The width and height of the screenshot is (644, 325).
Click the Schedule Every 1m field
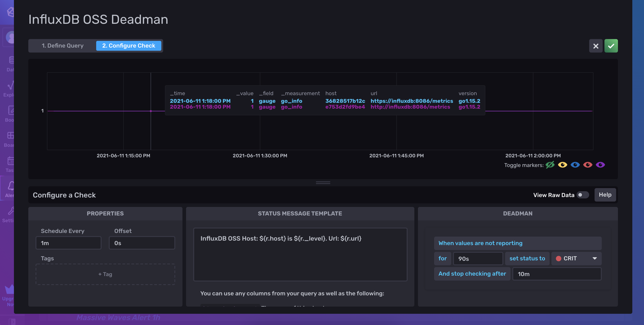point(68,243)
